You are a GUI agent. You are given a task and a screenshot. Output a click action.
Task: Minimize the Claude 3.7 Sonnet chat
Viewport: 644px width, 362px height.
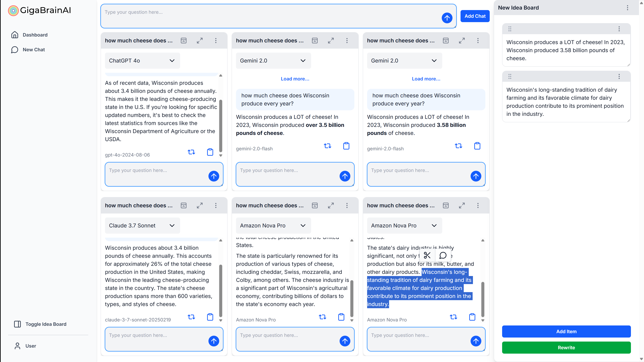coord(184,205)
